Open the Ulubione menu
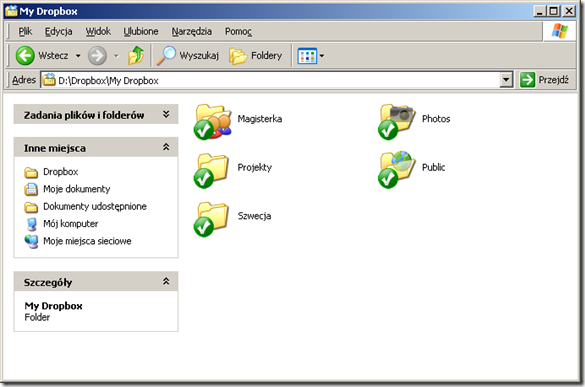Screen dimensions: 585x387 tap(141, 31)
